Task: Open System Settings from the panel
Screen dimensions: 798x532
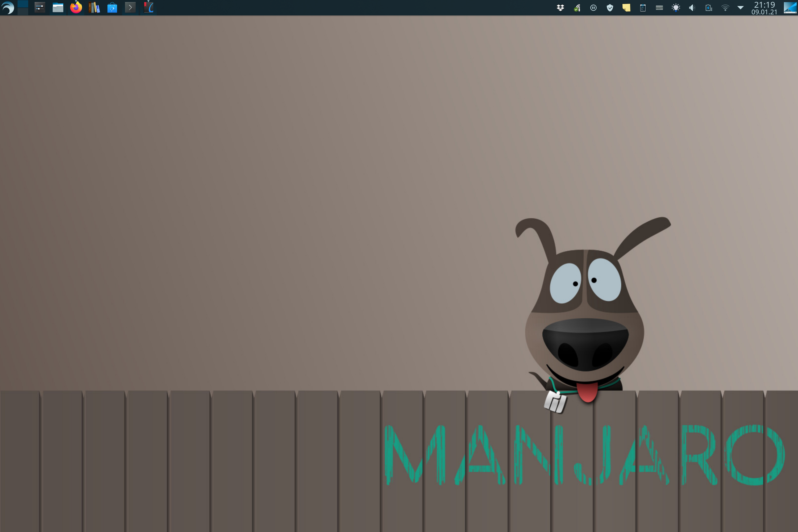Action: 40,7
